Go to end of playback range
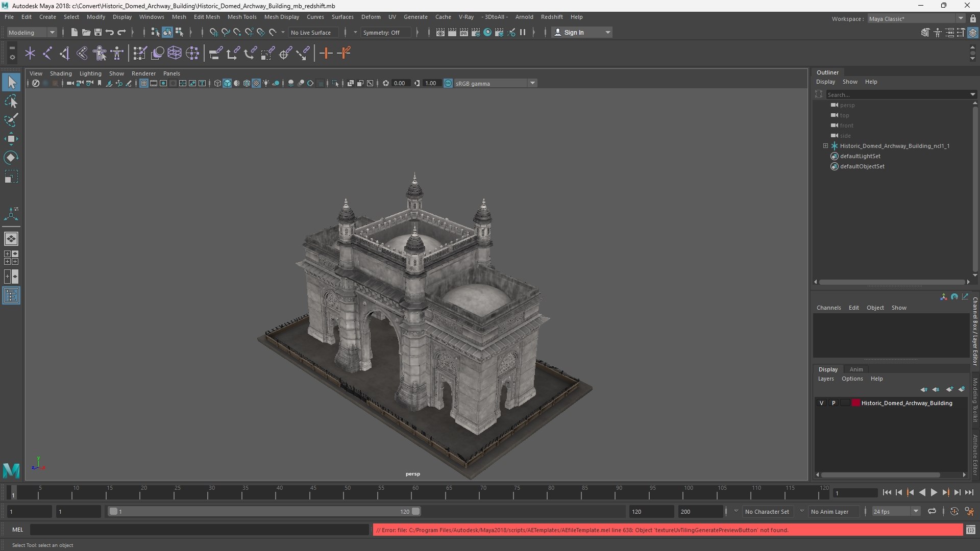980x551 pixels. pos(969,492)
